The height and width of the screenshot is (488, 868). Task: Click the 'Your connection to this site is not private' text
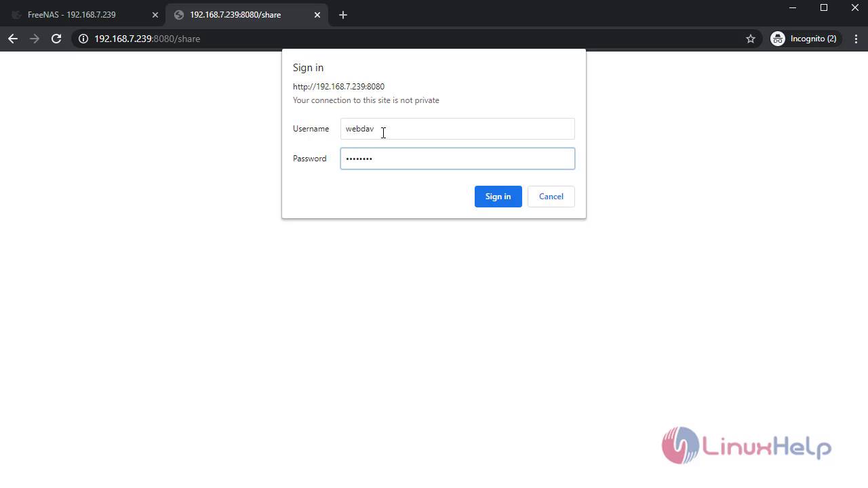tap(366, 100)
